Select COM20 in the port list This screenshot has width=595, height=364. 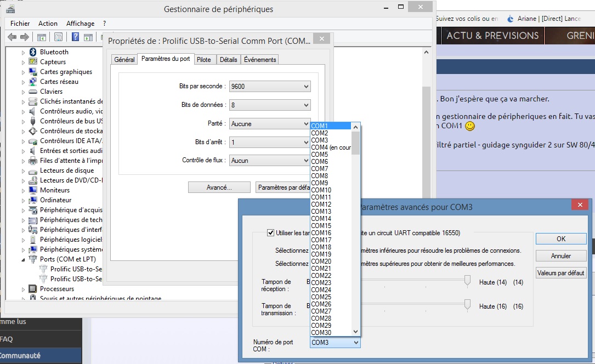pyautogui.click(x=331, y=261)
